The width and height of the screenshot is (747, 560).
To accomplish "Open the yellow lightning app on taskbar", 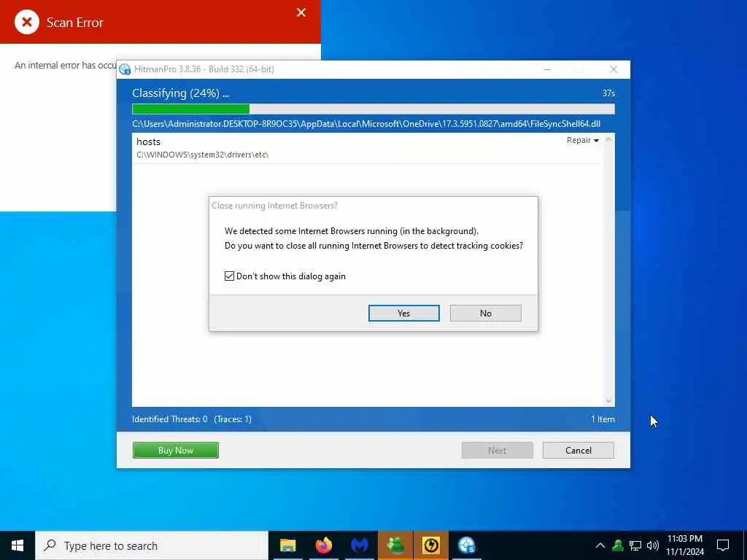I will [x=431, y=545].
